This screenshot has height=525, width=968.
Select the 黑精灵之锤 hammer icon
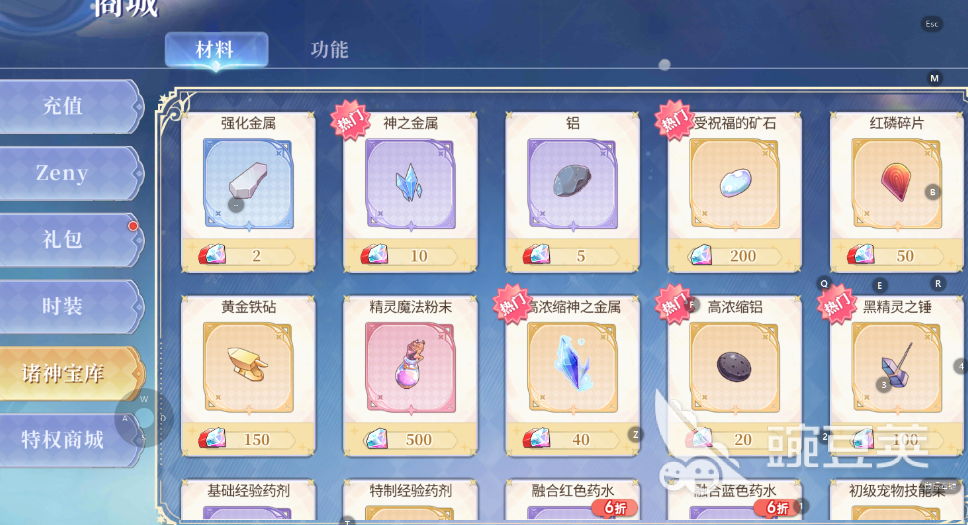click(x=896, y=368)
